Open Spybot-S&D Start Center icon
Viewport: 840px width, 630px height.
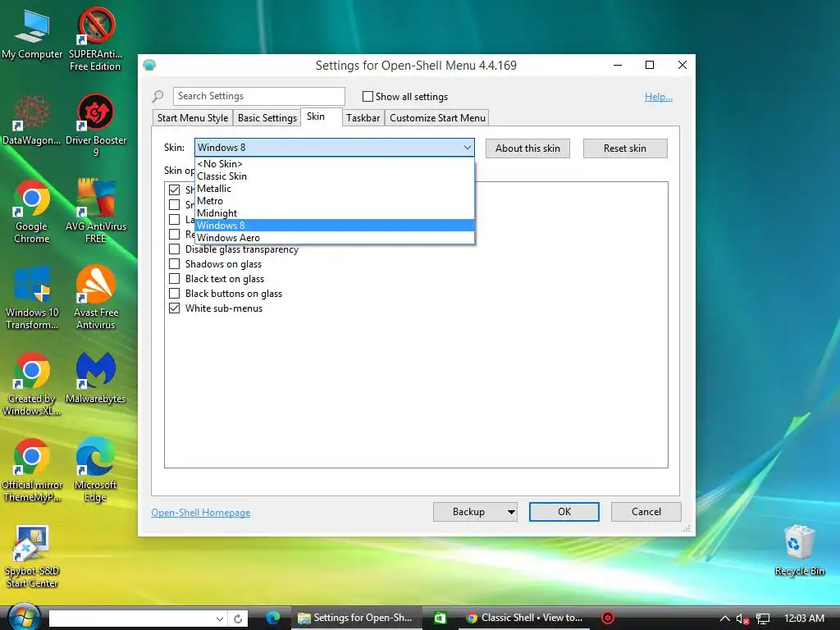point(32,556)
